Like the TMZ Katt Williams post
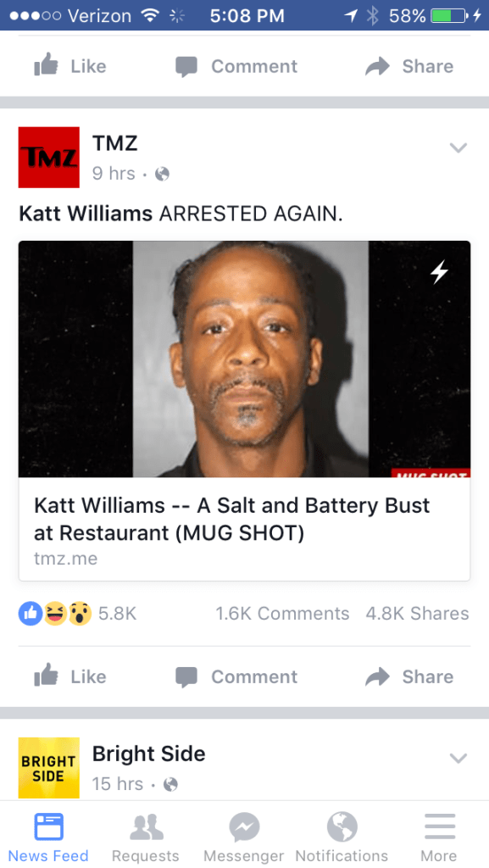The height and width of the screenshot is (868, 489). 69,676
